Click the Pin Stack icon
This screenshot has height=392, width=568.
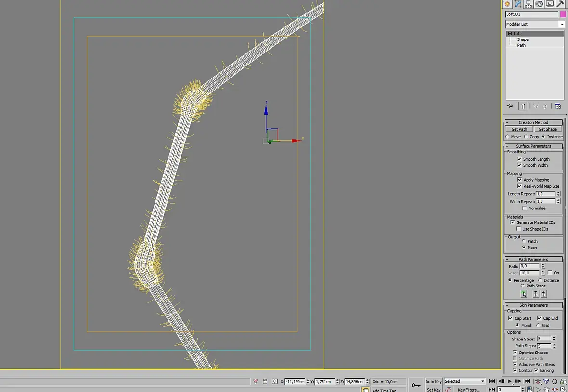click(x=510, y=106)
